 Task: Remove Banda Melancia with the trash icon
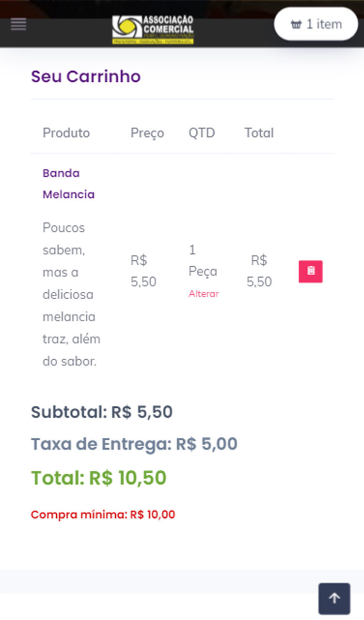point(310,271)
